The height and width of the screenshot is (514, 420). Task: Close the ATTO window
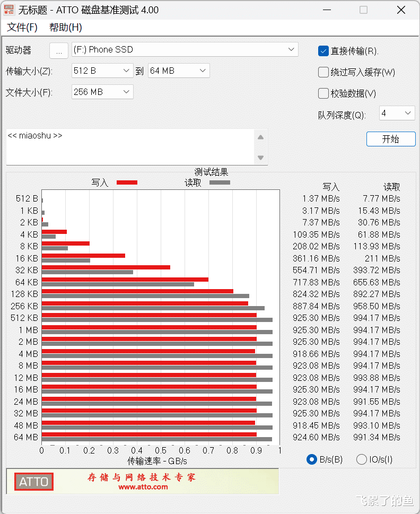click(401, 10)
